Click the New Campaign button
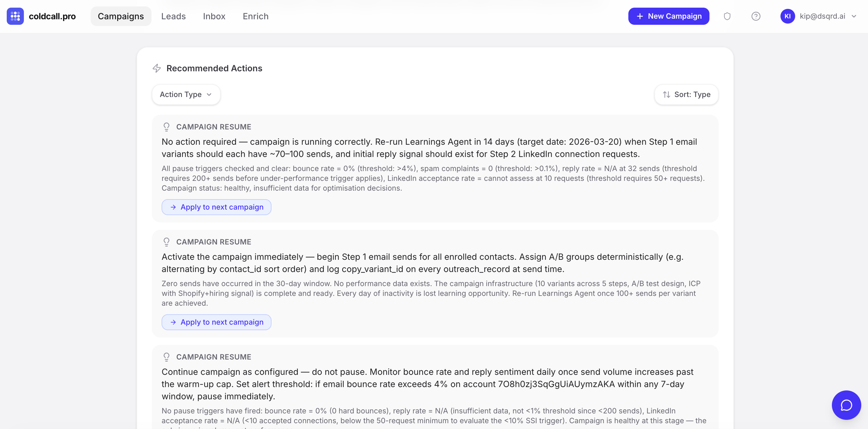The image size is (868, 429). pos(668,16)
